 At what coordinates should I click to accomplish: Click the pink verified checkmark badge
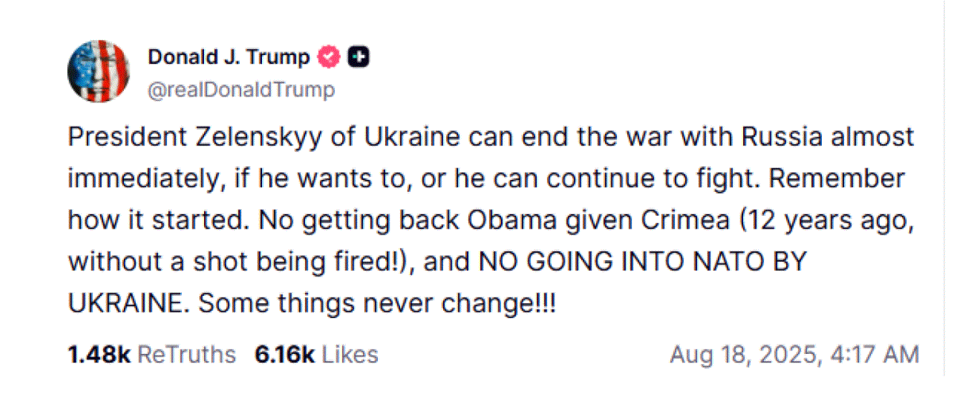(x=329, y=57)
